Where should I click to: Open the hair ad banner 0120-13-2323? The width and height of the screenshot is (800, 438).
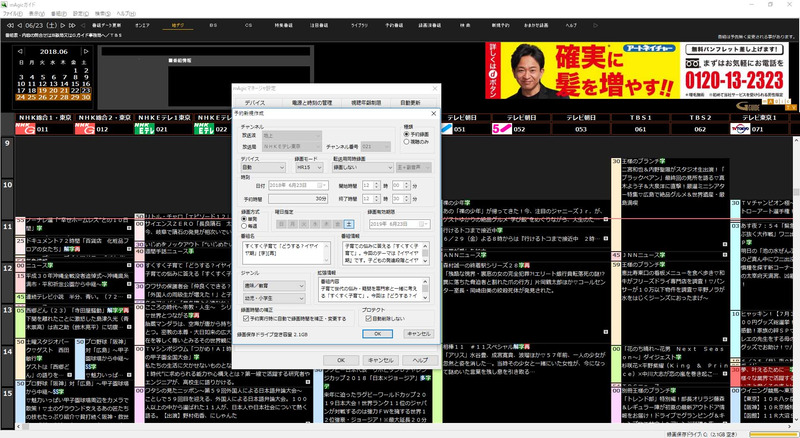(637, 70)
